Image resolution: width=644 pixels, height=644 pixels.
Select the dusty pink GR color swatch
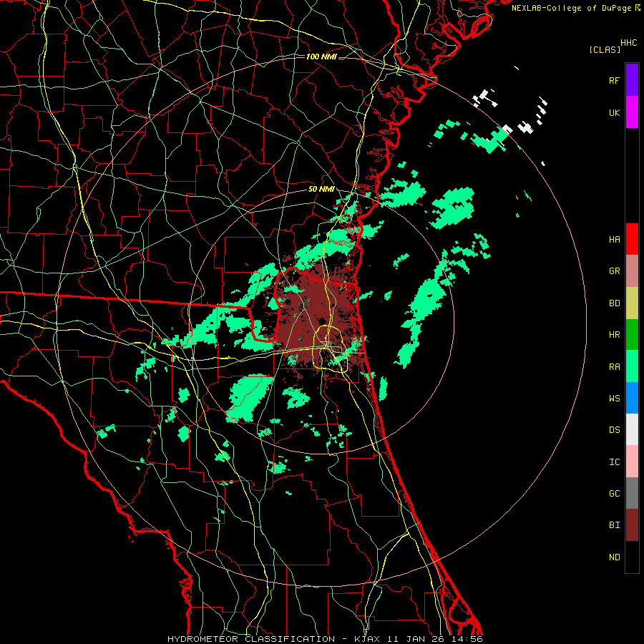(x=632, y=271)
